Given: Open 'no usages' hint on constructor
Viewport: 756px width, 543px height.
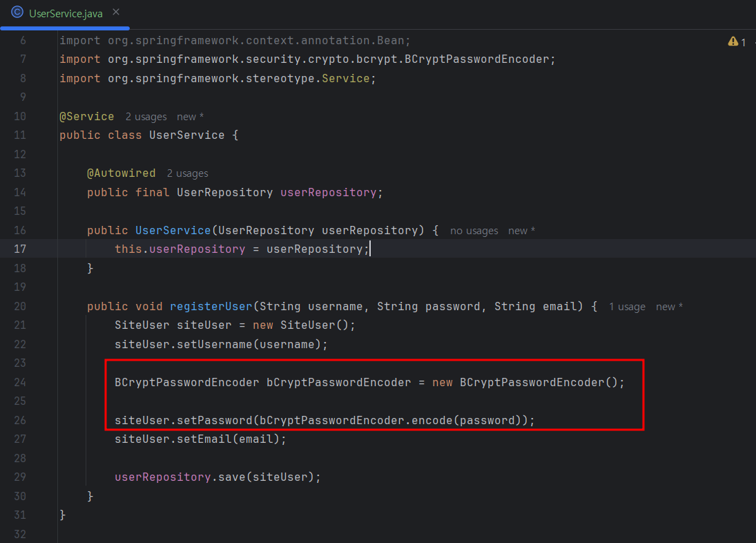Looking at the screenshot, I should coord(474,231).
